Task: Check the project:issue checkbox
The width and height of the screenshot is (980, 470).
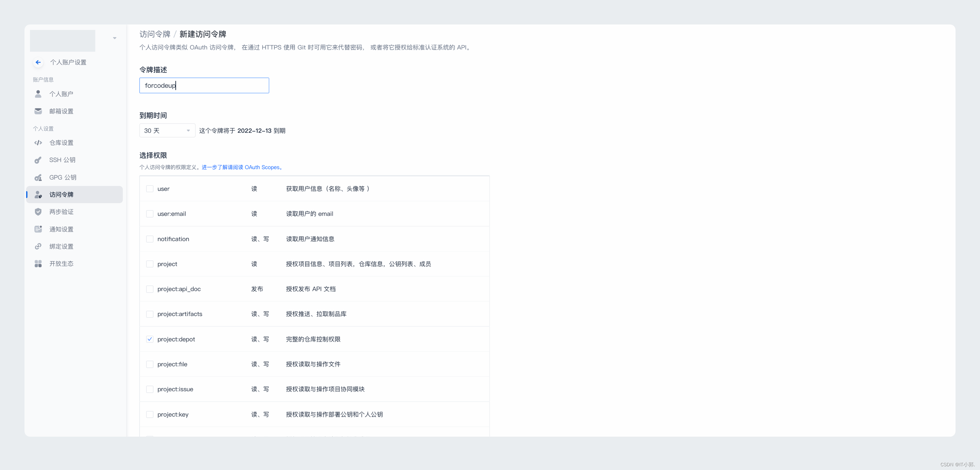Action: (x=150, y=389)
